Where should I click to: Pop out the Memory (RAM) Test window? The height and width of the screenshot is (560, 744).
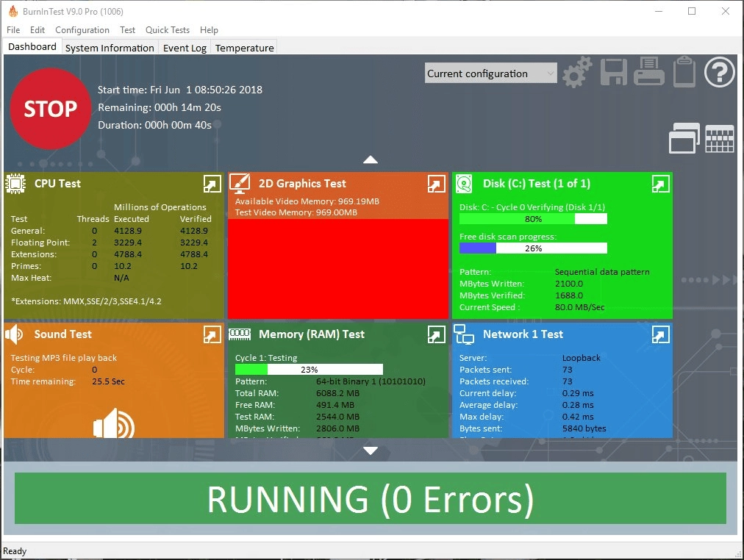tap(436, 334)
